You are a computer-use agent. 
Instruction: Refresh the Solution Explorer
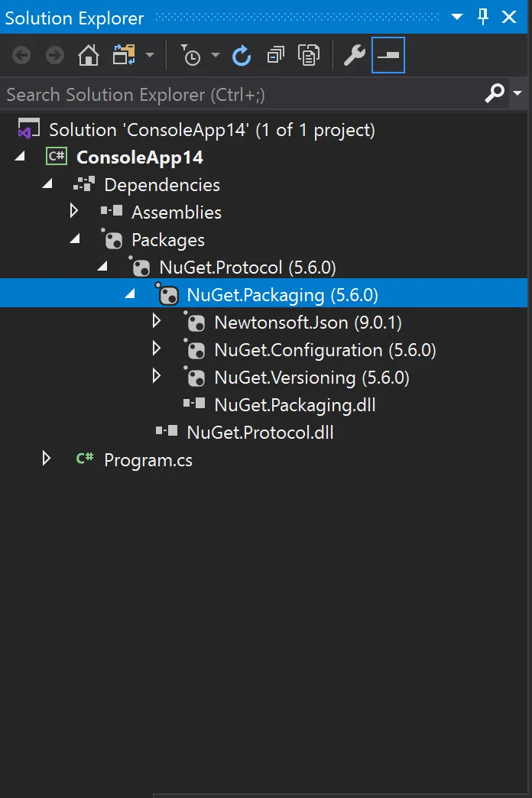(242, 56)
